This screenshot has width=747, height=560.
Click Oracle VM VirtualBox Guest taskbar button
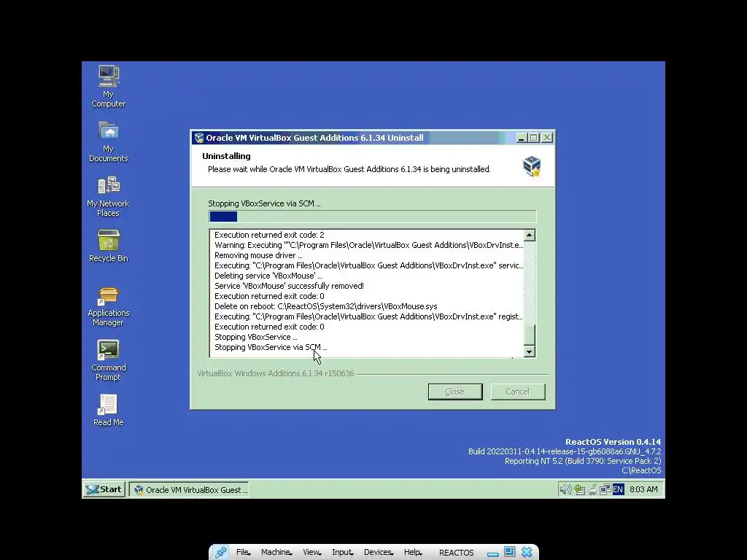click(x=190, y=490)
